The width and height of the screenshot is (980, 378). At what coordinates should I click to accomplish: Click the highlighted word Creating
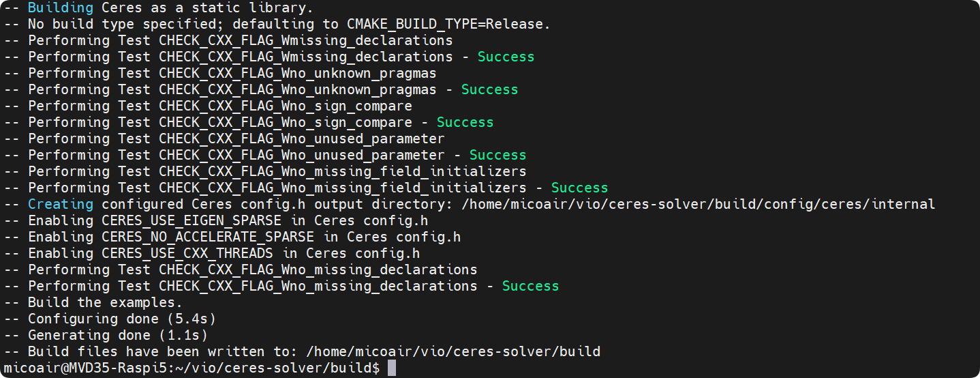(x=61, y=204)
